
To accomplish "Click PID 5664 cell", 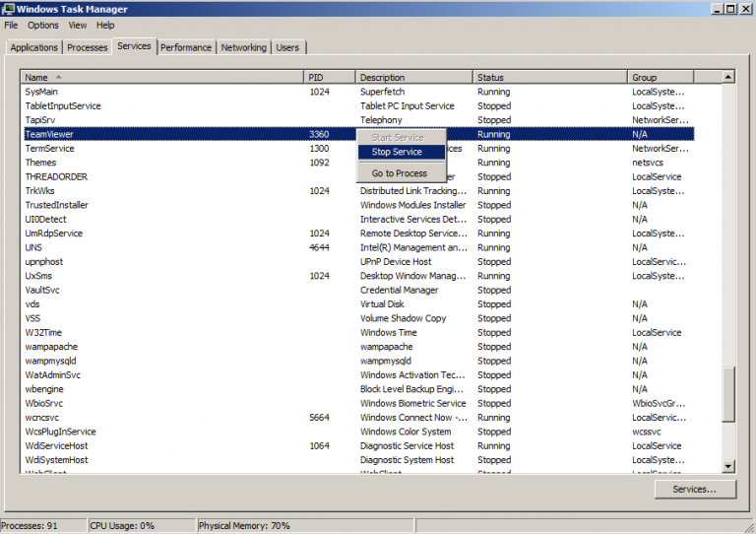I will [319, 418].
